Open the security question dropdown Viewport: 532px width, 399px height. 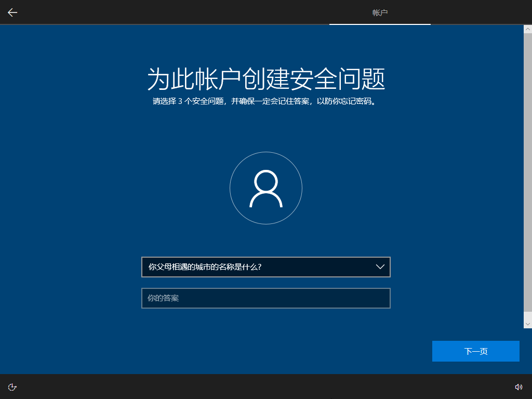click(x=265, y=267)
